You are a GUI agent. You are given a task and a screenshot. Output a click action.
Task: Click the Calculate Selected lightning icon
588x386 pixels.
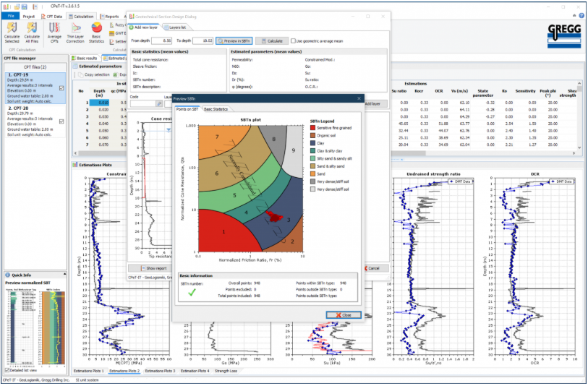[x=12, y=27]
